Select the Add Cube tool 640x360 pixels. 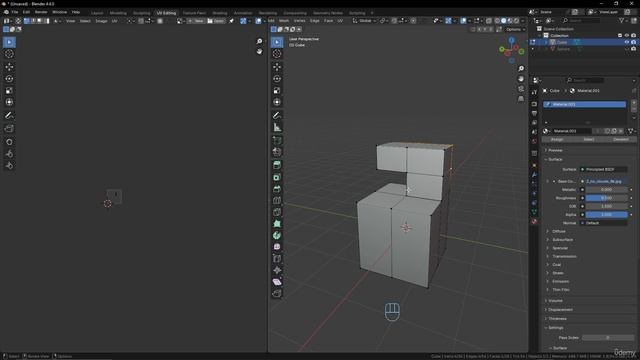tap(277, 140)
